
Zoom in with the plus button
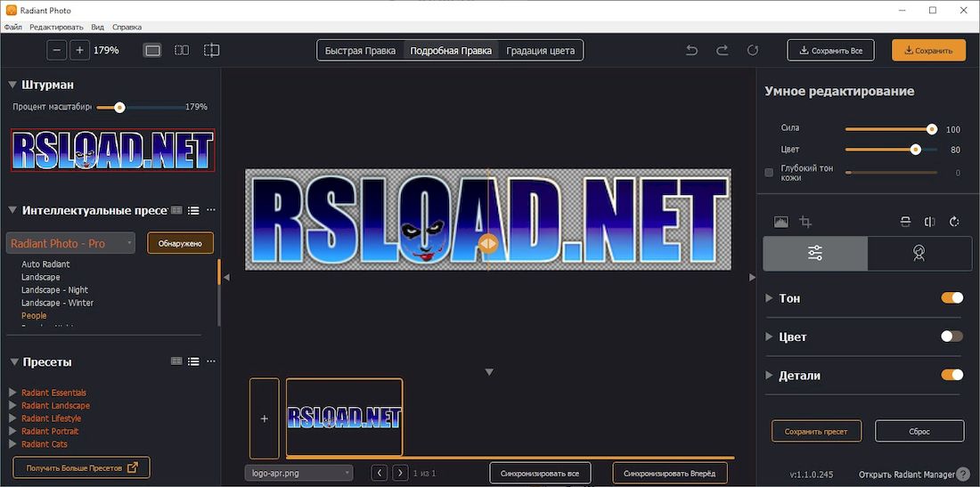tap(79, 51)
